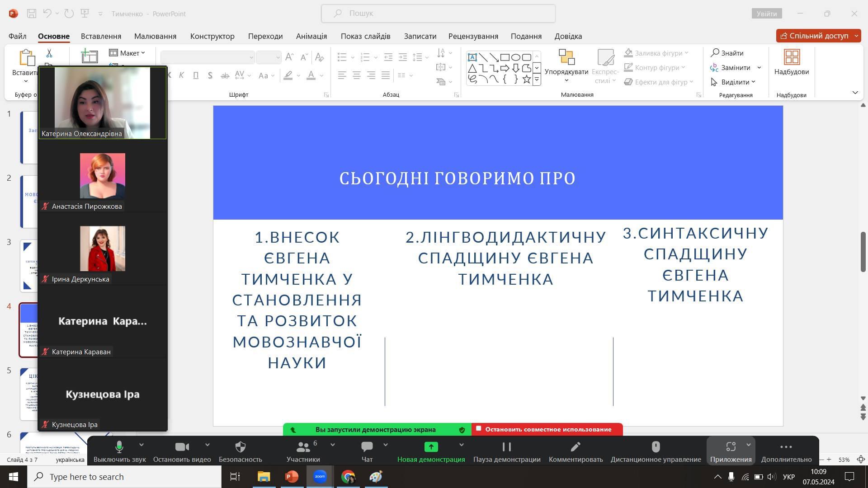
Task: Switch to the Рецензування ribbon tab
Action: tap(473, 36)
